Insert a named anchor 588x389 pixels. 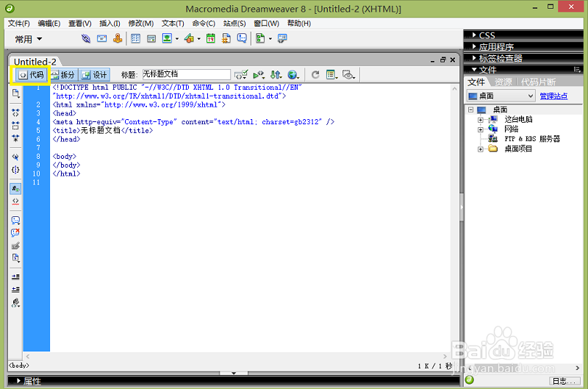118,38
